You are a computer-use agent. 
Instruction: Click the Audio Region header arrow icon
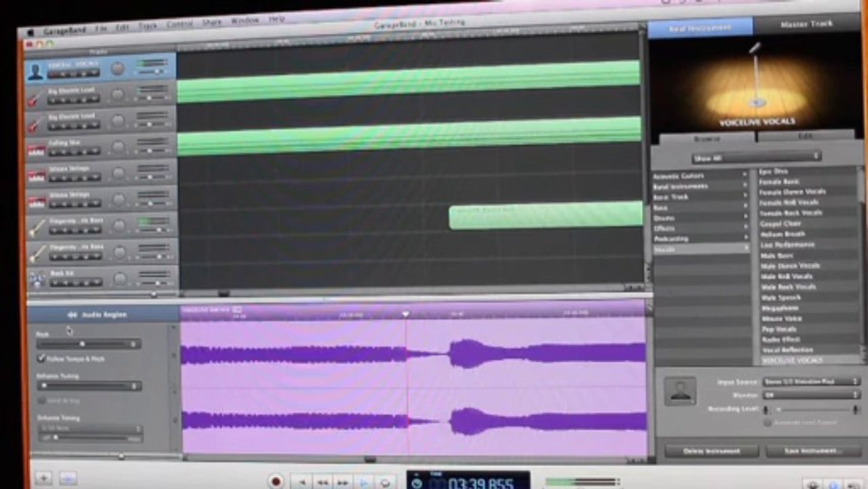[73, 314]
